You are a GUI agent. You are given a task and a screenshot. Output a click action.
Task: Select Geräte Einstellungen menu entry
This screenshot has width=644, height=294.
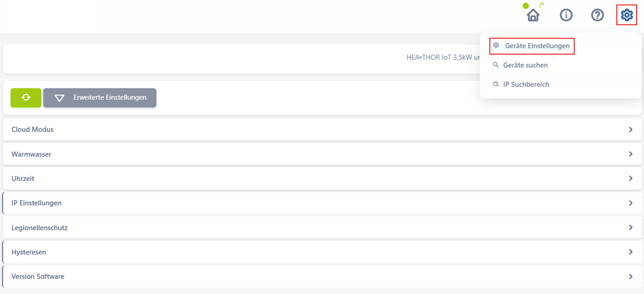537,46
